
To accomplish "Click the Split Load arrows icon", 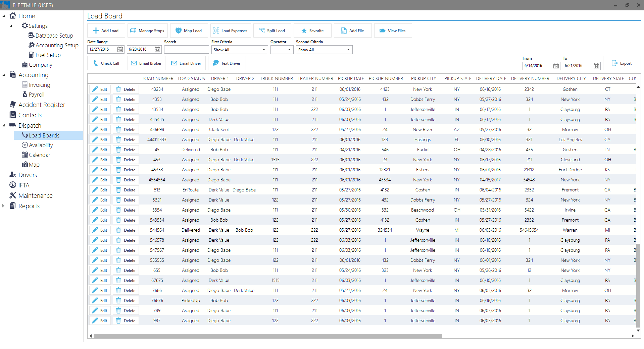I will (x=262, y=31).
